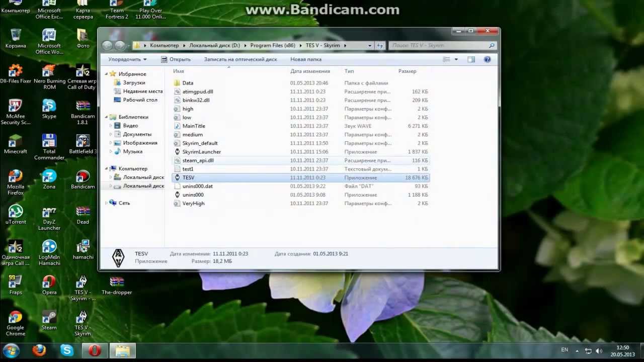Toggle the preview pane button in Explorer
This screenshot has height=362, width=644.
[x=471, y=59]
